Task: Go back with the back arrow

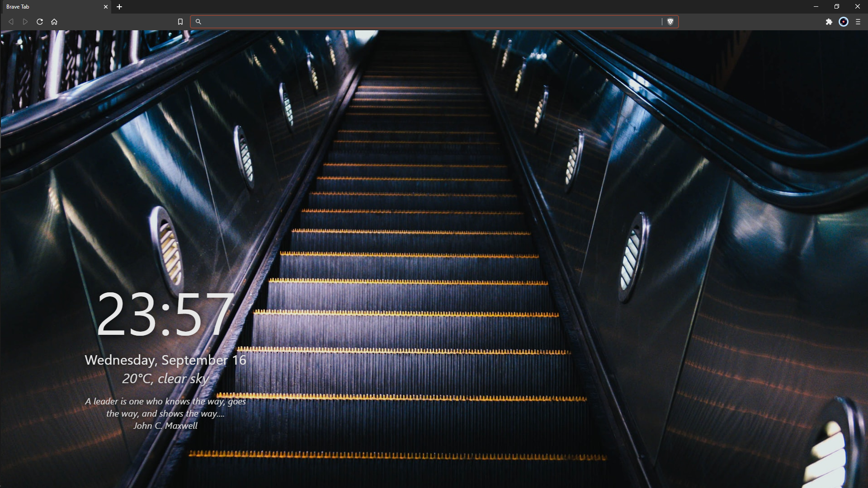Action: tap(11, 22)
